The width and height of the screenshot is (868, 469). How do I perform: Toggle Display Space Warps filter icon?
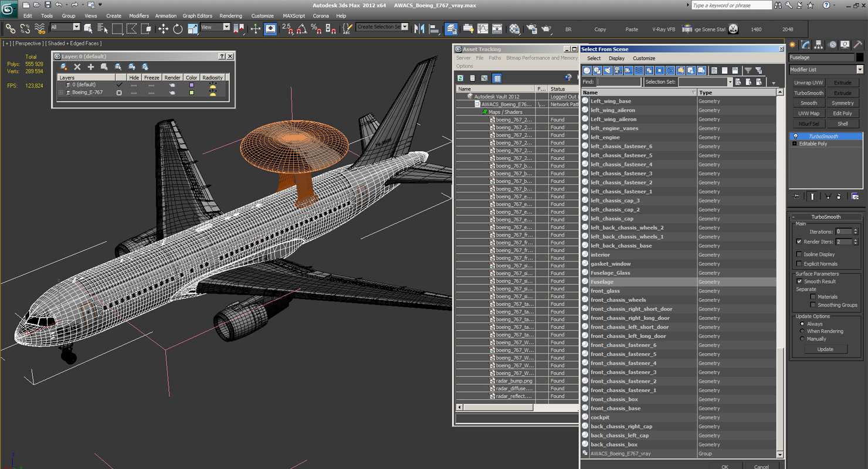[x=639, y=70]
